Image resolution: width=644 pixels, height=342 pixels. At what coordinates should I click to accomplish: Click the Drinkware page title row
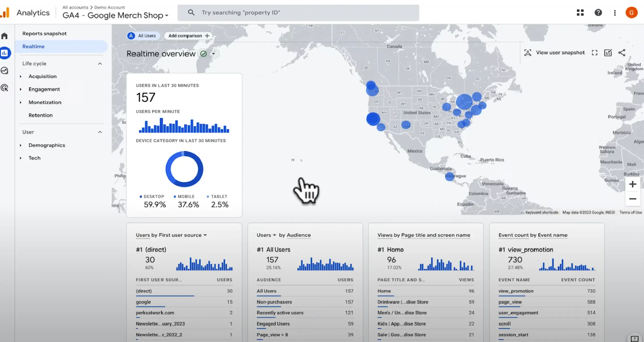point(426,302)
